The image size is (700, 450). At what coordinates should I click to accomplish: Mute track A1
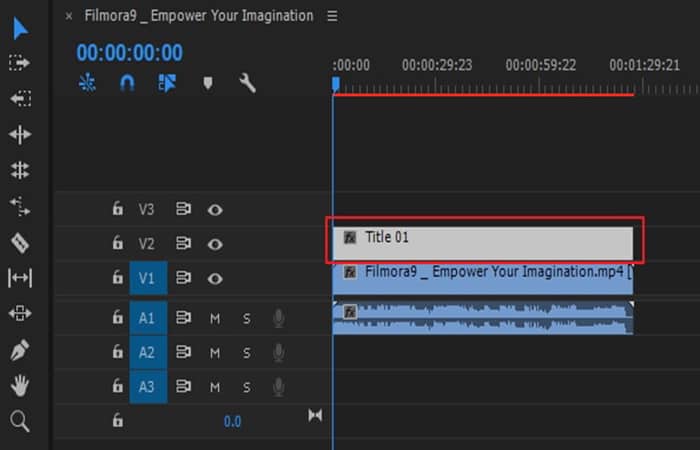pos(215,319)
